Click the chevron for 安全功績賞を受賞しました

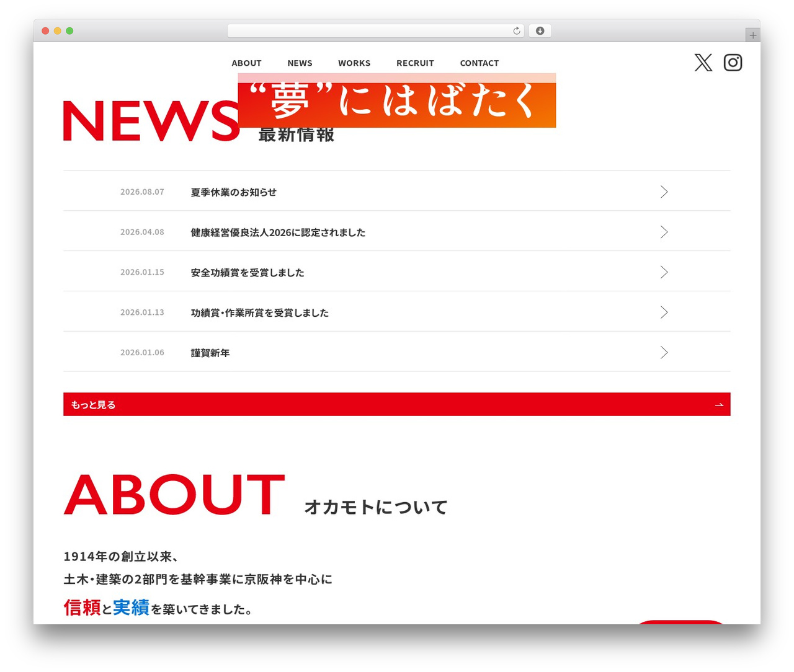point(664,272)
